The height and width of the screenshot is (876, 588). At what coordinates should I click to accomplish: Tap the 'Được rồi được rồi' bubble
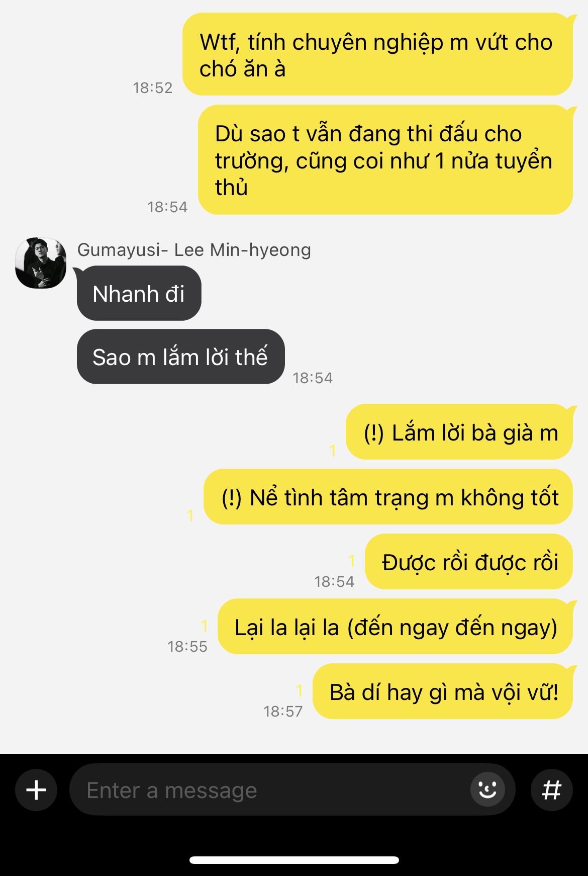(469, 562)
